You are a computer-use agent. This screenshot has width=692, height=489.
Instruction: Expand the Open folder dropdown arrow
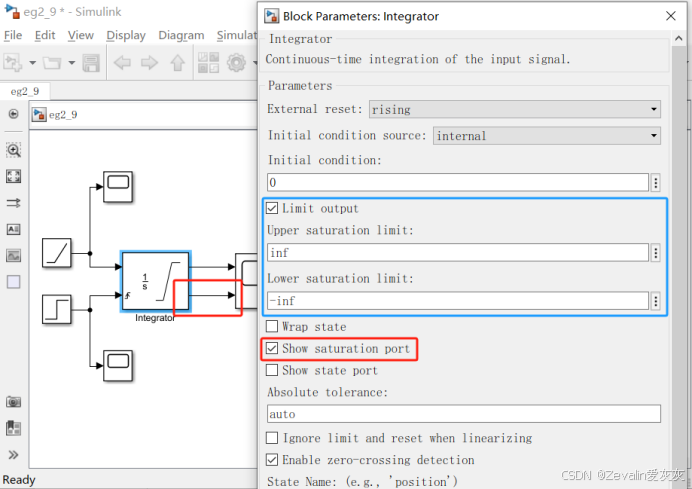point(71,63)
